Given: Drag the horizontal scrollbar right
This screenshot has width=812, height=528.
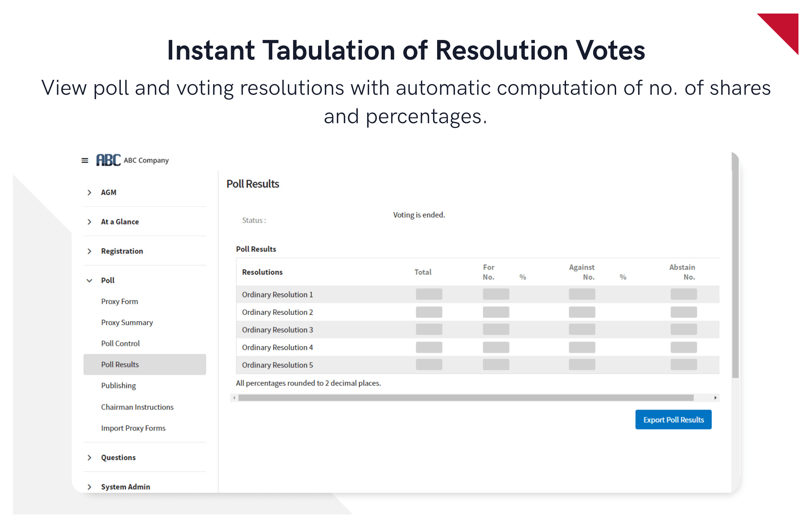Looking at the screenshot, I should coord(716,397).
